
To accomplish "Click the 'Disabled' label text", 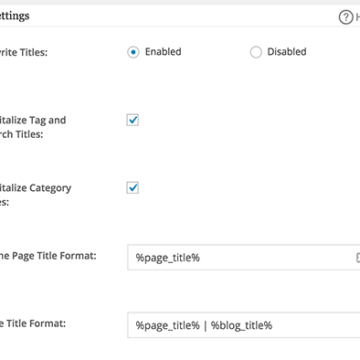I will 287,52.
